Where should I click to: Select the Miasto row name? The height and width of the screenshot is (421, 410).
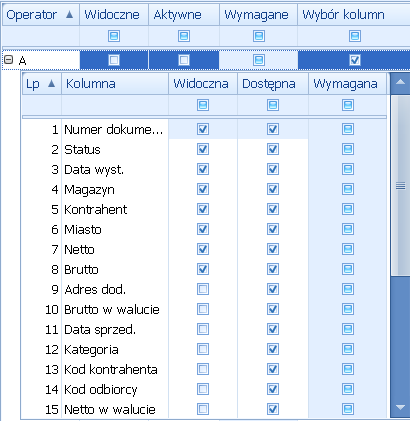click(83, 229)
